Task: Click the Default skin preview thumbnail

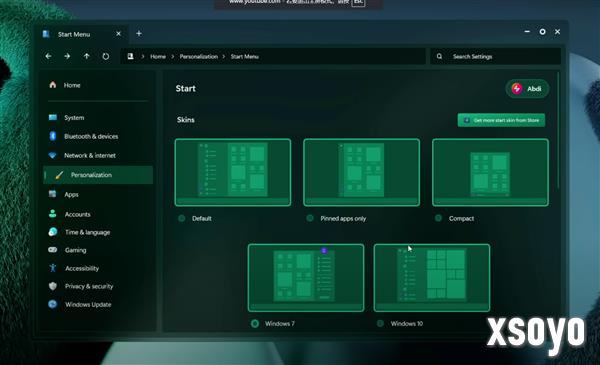Action: click(x=233, y=172)
